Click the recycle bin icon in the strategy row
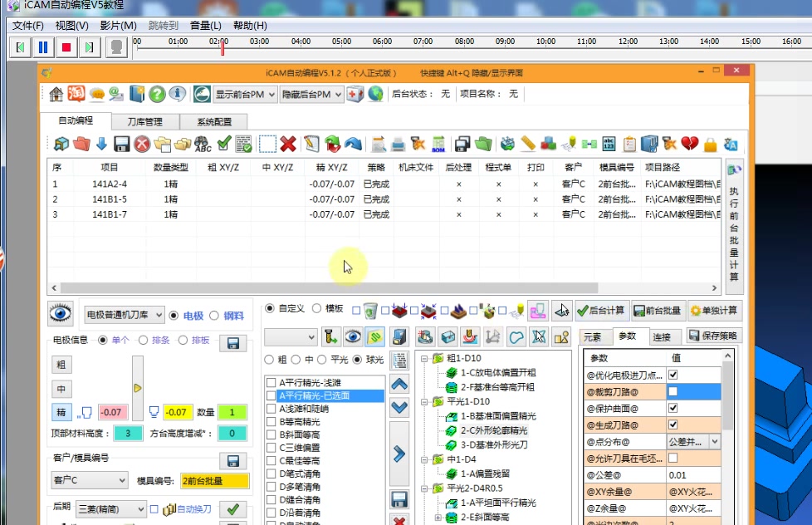Screen dimensions: 812x525 (x=369, y=311)
